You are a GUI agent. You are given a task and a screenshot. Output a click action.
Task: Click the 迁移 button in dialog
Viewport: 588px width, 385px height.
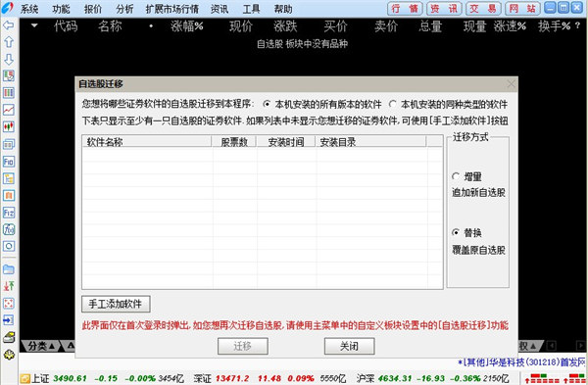coord(243,346)
